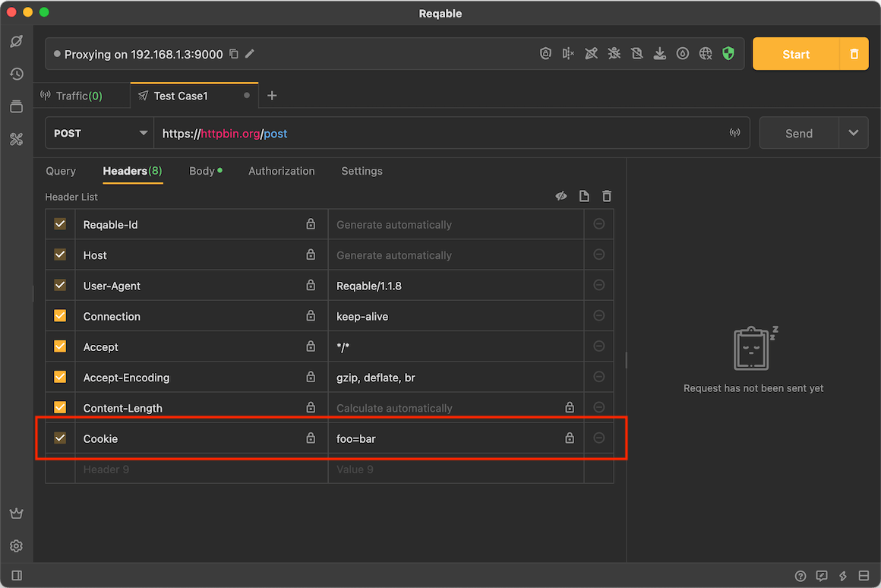Click the crown premium icon
Image resolution: width=881 pixels, height=588 pixels.
click(x=16, y=514)
